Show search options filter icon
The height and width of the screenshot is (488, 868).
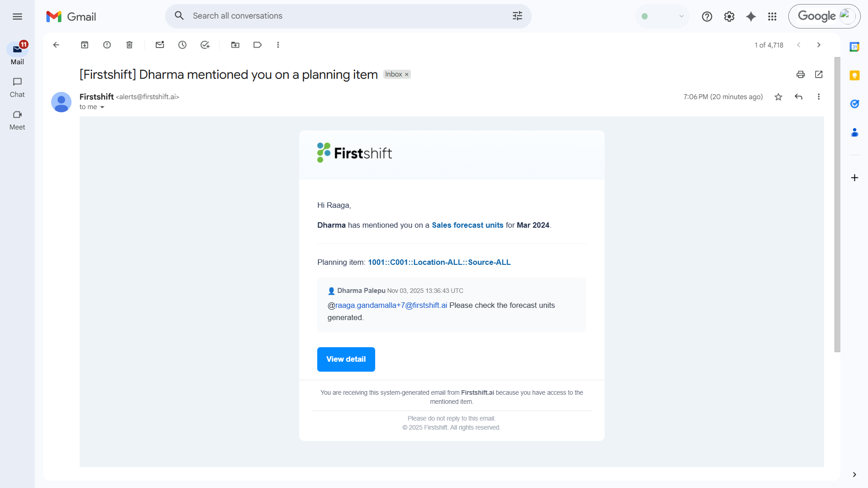coord(517,16)
